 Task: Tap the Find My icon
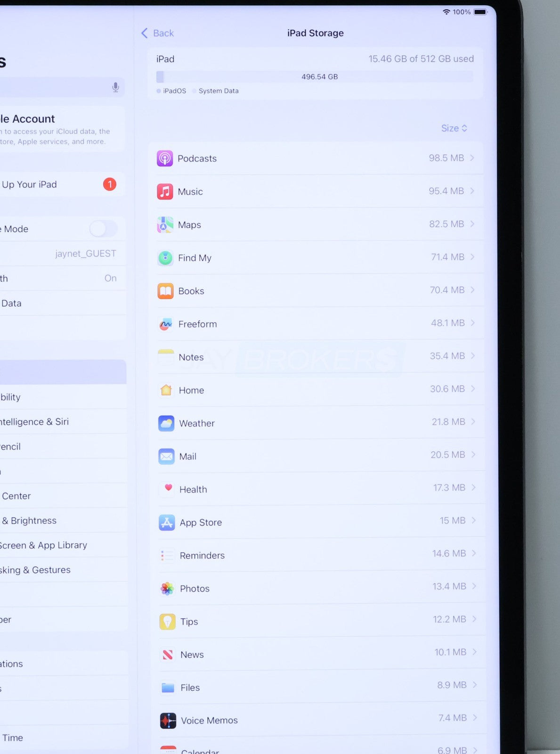click(x=165, y=258)
